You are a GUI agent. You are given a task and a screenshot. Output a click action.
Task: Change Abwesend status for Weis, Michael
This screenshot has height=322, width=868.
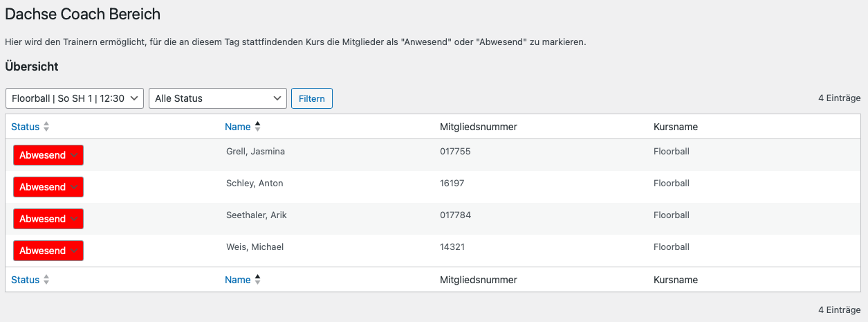[x=48, y=251]
